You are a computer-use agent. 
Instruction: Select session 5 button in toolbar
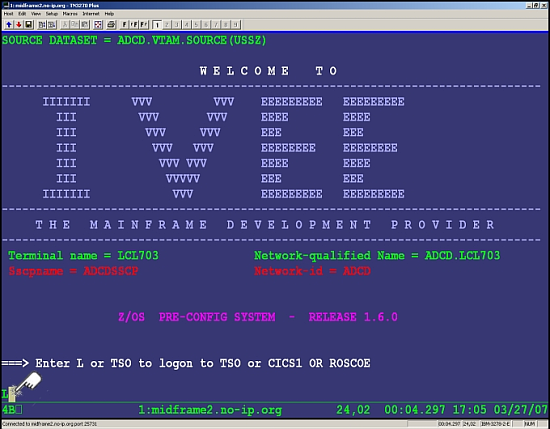(196, 25)
